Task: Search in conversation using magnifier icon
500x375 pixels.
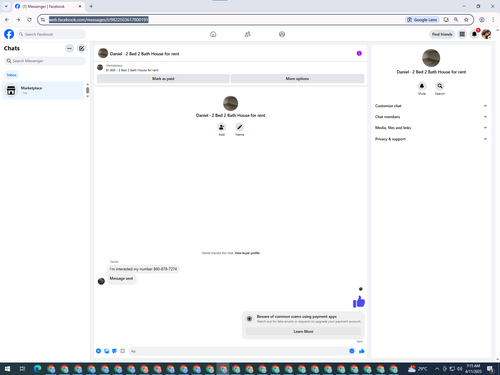Action: pyautogui.click(x=440, y=86)
